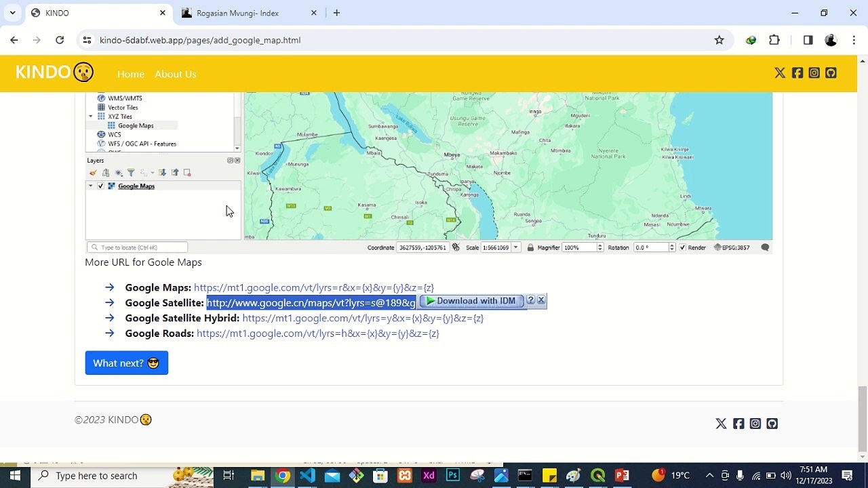
Task: Open the GitHub link in header
Action: [831, 73]
